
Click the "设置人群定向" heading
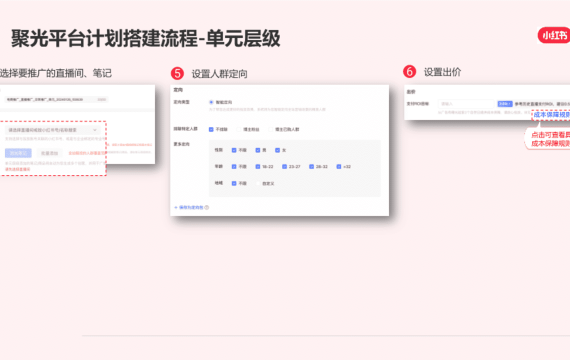(220, 74)
